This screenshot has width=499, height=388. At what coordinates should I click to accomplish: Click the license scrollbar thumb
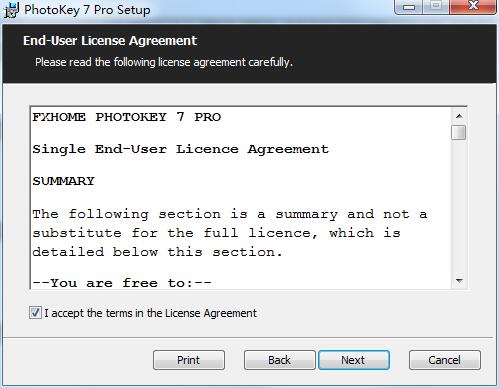click(x=459, y=132)
